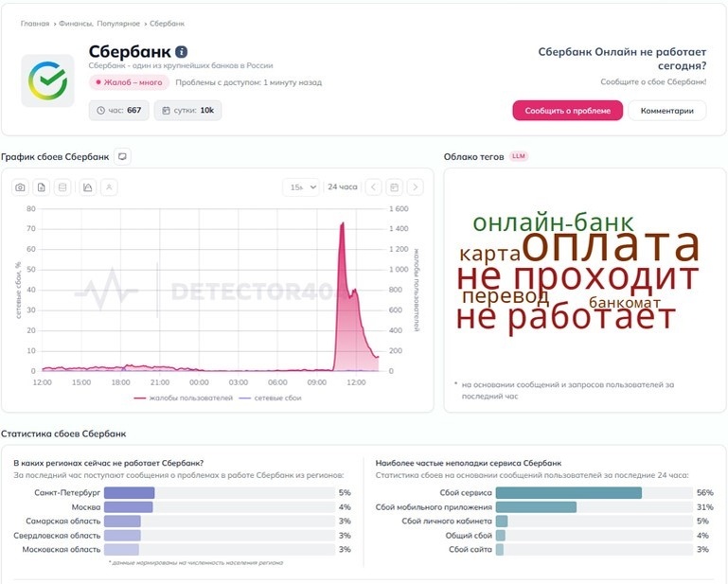The image size is (728, 584).
Task: Go to the next chart period
Action: [415, 187]
